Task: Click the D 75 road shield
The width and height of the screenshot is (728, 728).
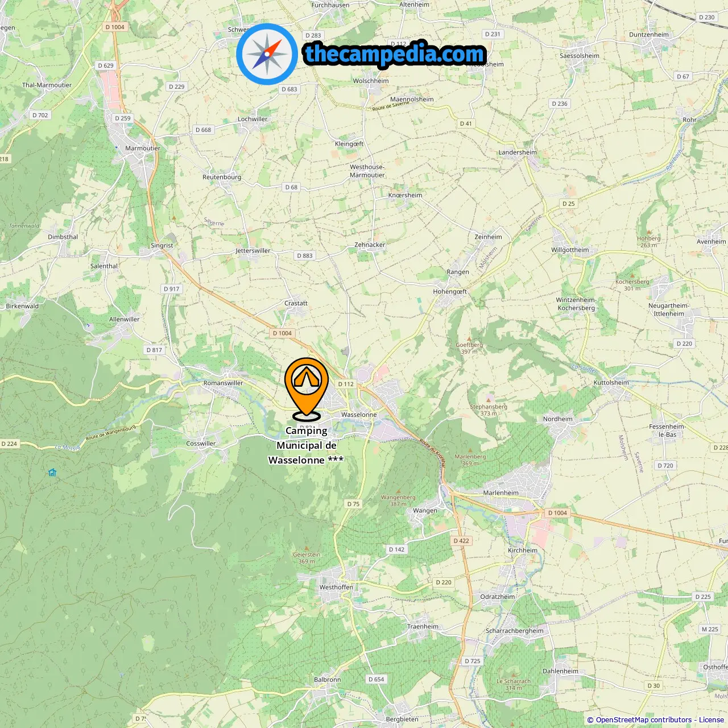Action: click(x=353, y=504)
